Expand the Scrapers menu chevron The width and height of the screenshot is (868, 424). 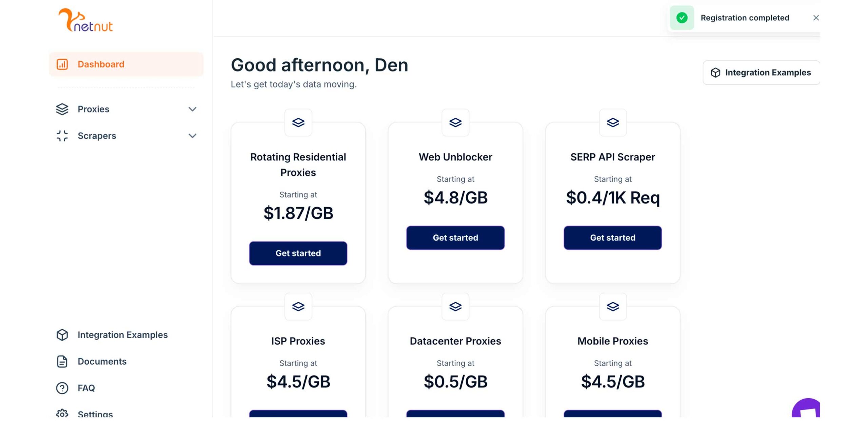[192, 136]
